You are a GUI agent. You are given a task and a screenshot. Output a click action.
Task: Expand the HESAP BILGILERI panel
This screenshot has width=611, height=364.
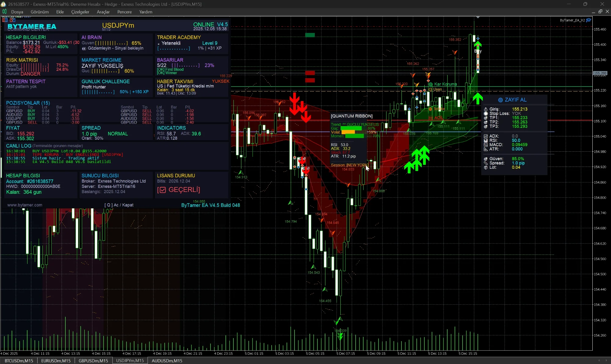[x=26, y=37]
